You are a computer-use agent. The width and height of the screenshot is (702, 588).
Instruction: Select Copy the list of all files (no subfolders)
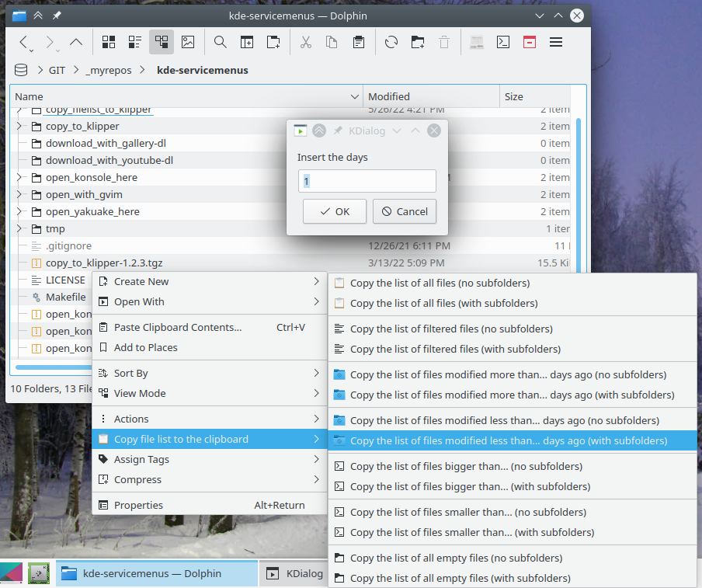440,284
